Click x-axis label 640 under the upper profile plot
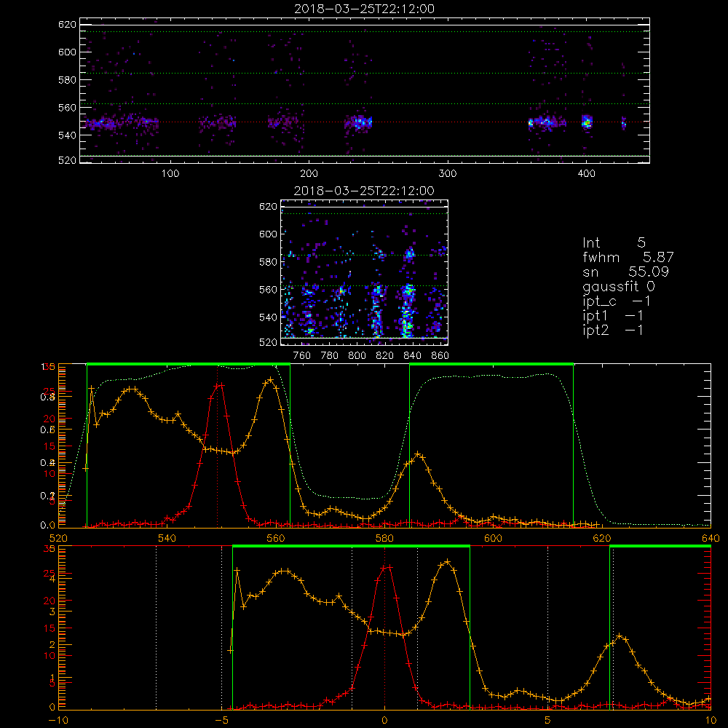This screenshot has width=728, height=728. 711,538
